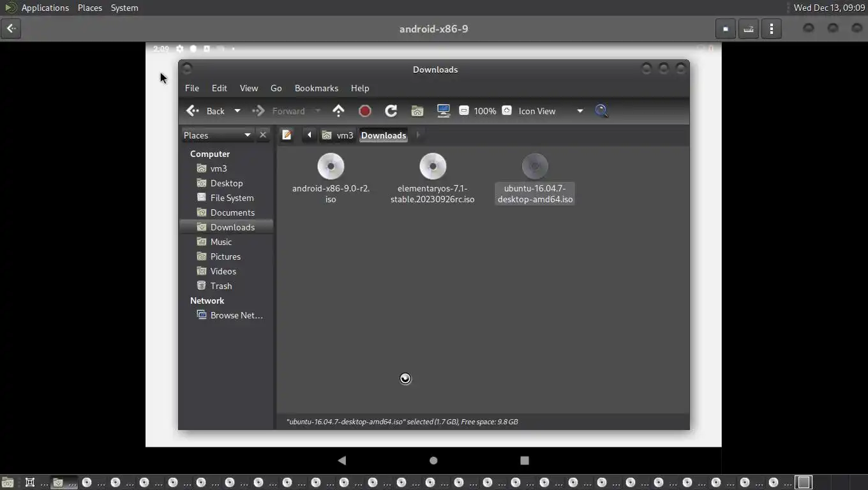Click the Wed Dec 13 clock

[829, 8]
